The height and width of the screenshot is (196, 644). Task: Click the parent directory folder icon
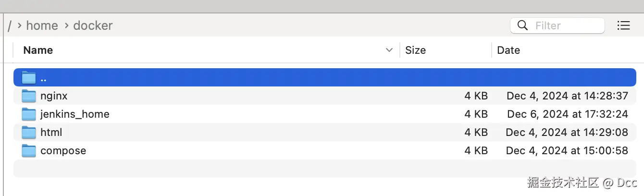pyautogui.click(x=29, y=78)
